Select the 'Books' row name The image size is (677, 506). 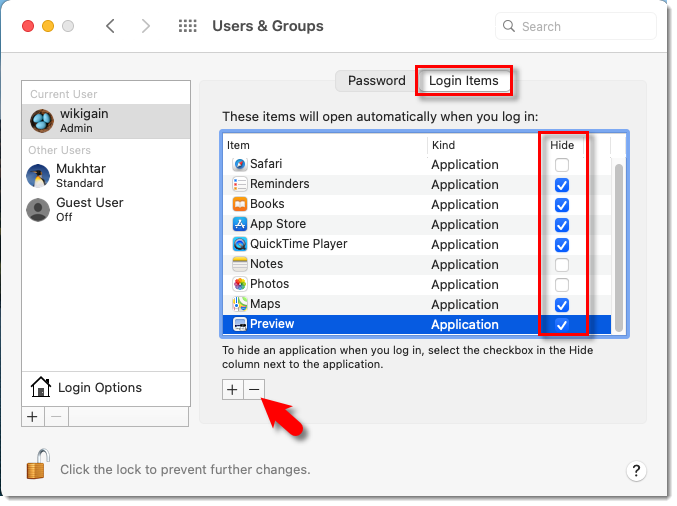[267, 204]
